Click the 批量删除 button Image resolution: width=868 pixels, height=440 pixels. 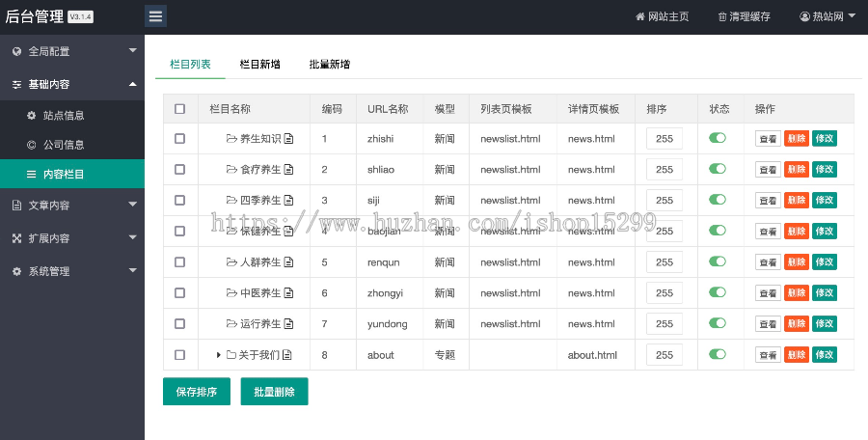tap(274, 391)
